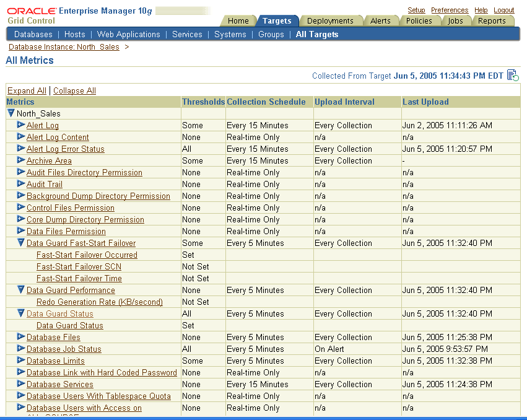Navigate to Database Instance: North_Sales breadcrumb
The height and width of the screenshot is (420, 527).
point(64,46)
